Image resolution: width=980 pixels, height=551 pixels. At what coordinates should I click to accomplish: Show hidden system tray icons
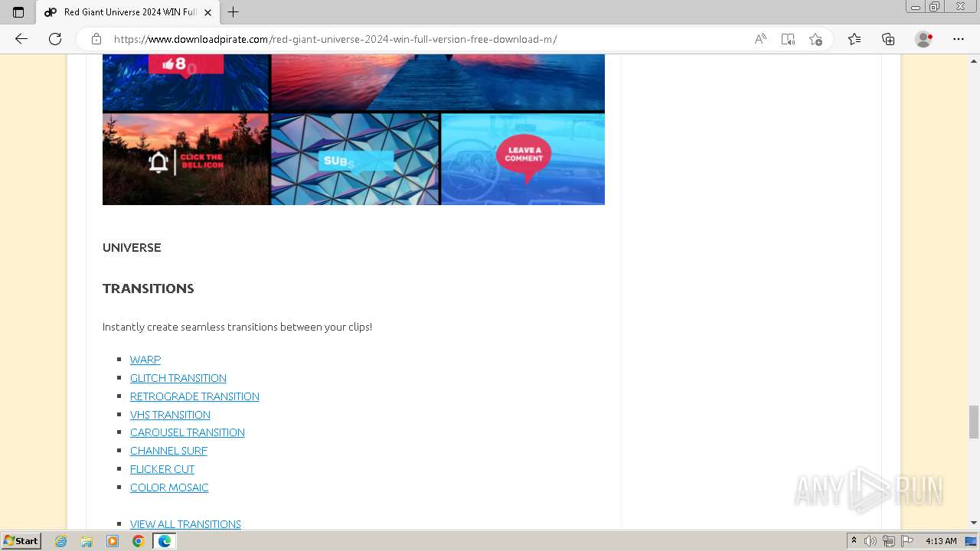tap(854, 541)
